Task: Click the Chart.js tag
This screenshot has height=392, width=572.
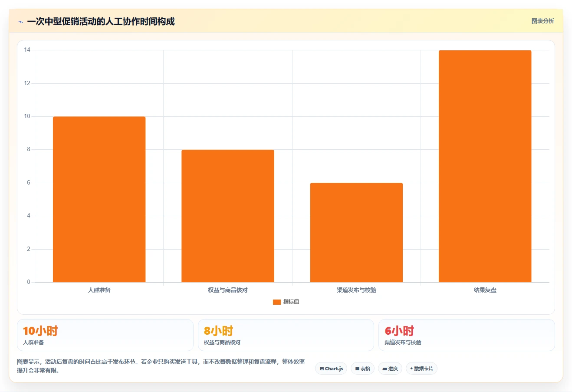Action: [331, 369]
